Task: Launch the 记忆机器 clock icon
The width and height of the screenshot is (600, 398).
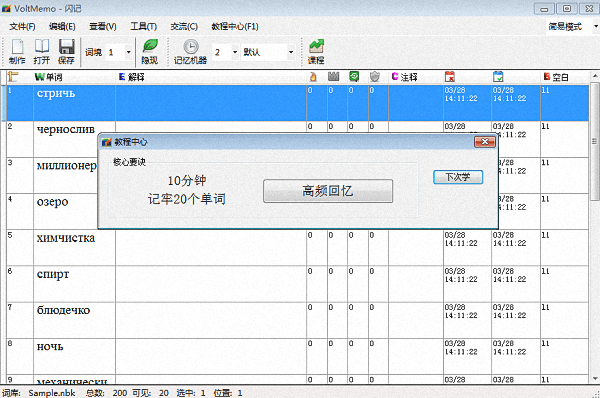Action: (x=191, y=52)
